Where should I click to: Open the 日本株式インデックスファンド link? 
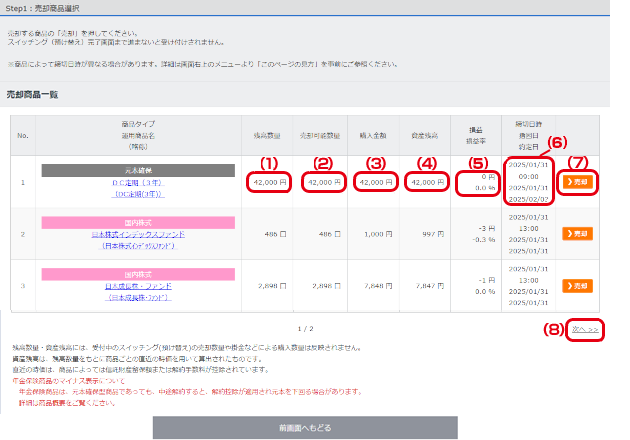138,234
